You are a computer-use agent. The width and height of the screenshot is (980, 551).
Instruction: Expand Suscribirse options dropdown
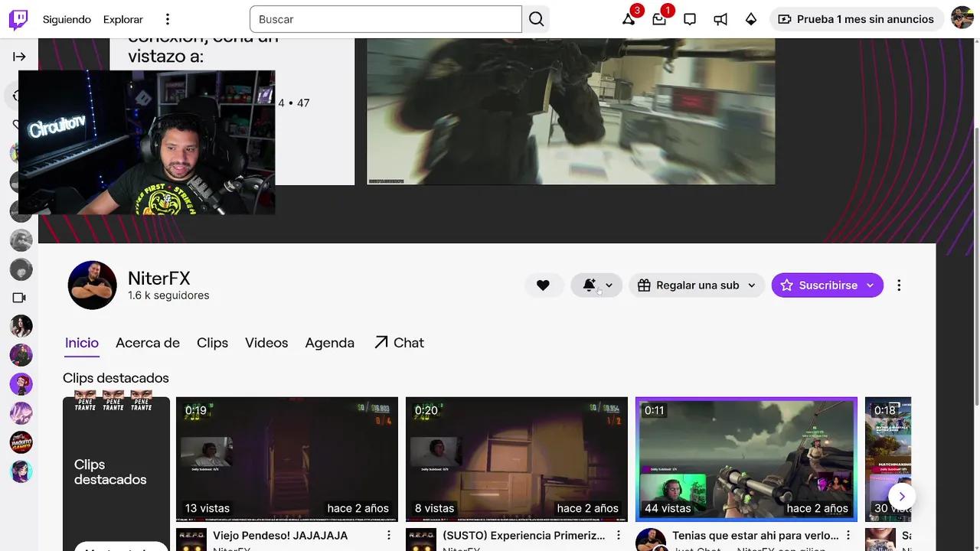[871, 285]
